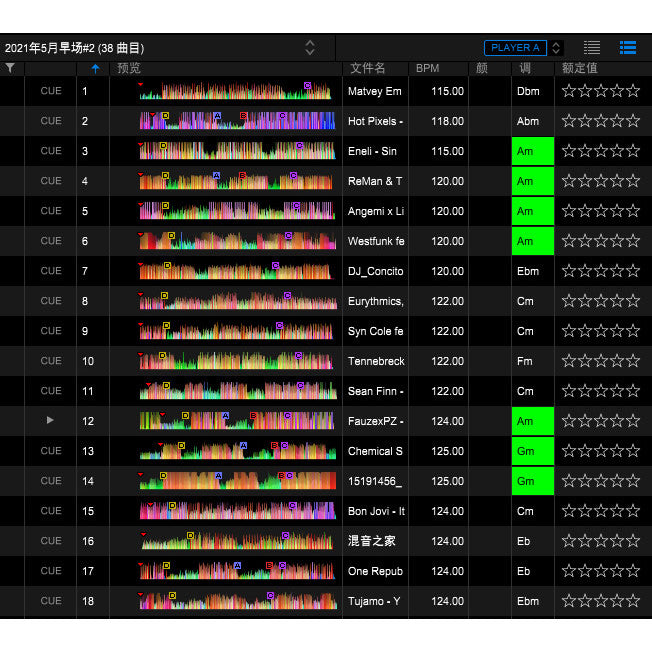Select the Bon Jovi track file name
Viewport: 652px width, 652px height.
coord(376,511)
